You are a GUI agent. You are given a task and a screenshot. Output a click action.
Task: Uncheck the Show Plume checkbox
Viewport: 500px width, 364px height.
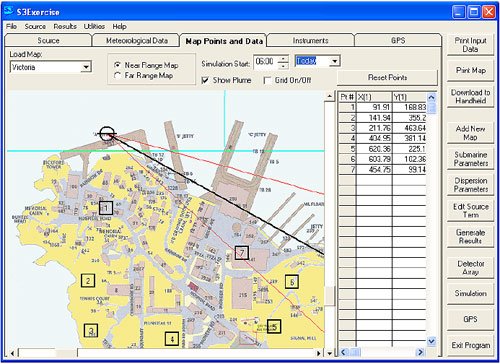[205, 80]
